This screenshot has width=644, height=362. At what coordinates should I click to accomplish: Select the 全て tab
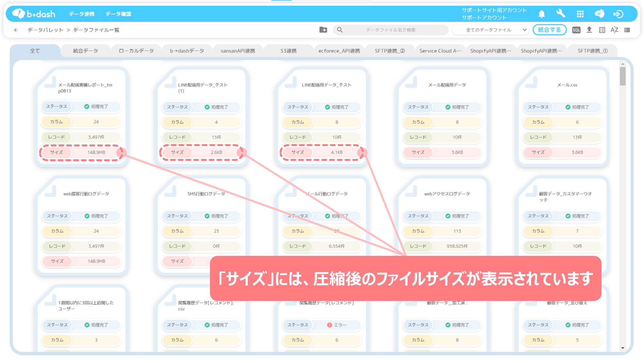35,51
